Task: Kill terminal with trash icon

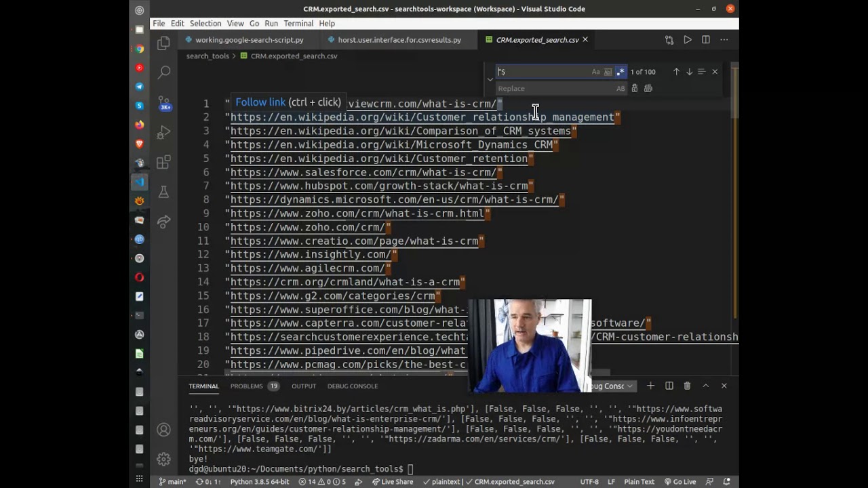Action: (x=687, y=386)
